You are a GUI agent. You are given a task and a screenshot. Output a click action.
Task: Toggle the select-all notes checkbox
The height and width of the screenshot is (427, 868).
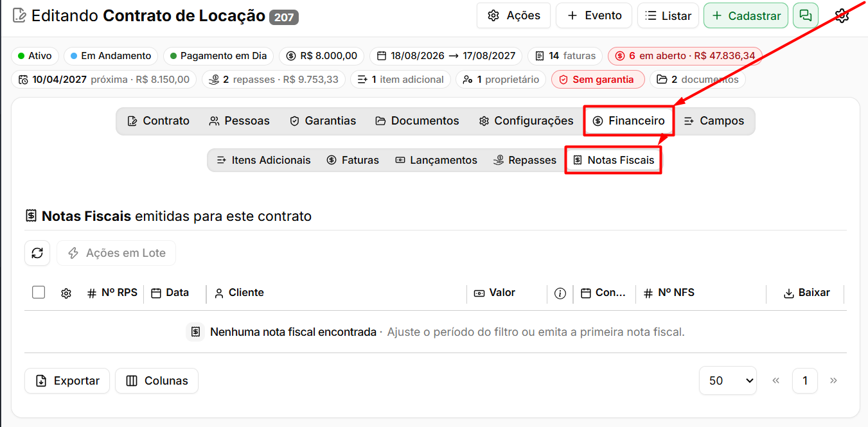(39, 292)
